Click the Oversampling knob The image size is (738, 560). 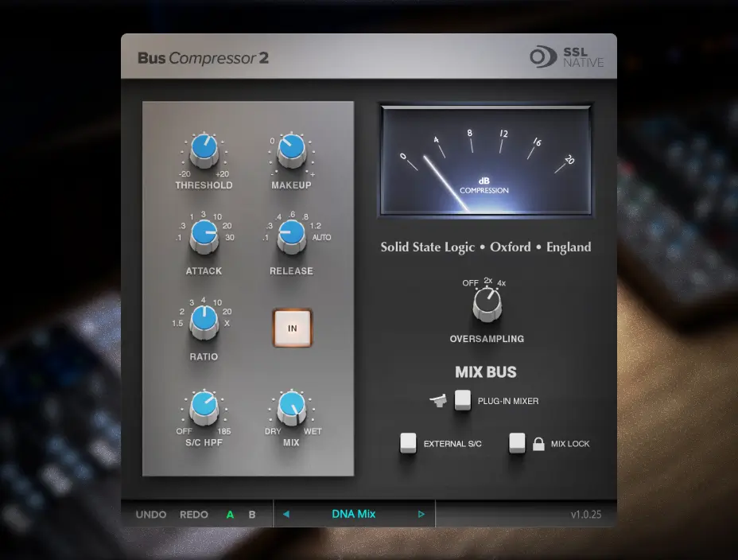click(x=486, y=303)
